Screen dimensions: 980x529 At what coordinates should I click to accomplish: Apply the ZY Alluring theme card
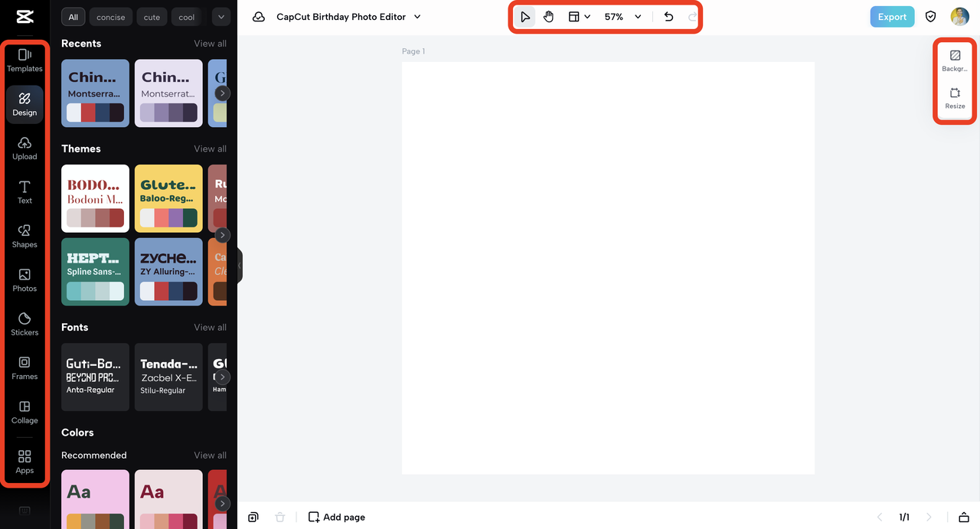(x=168, y=272)
